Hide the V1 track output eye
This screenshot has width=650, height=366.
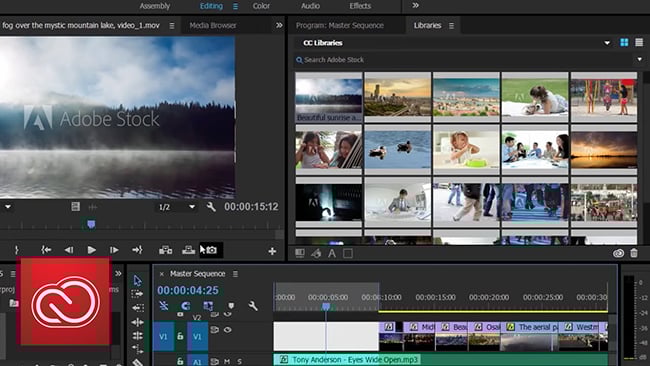[228, 330]
